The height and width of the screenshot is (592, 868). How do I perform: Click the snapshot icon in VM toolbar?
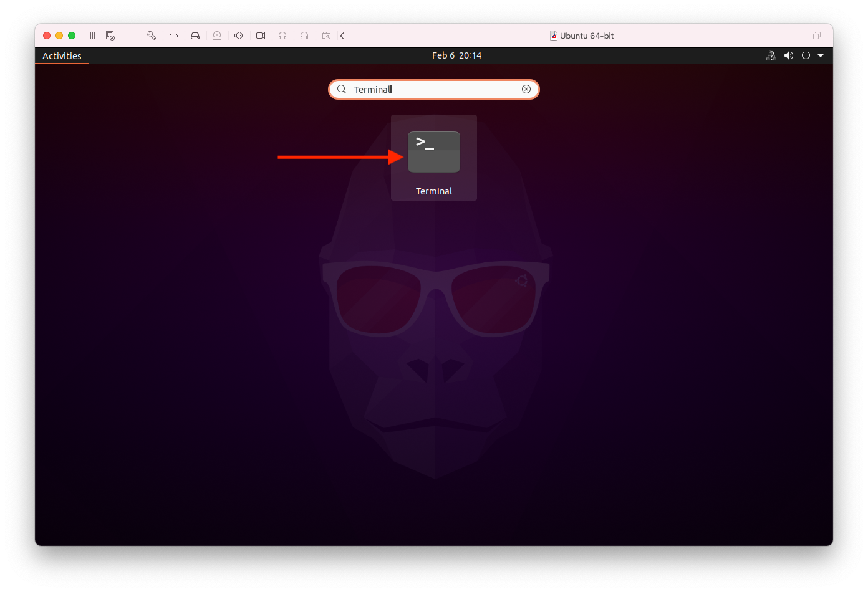(x=110, y=36)
